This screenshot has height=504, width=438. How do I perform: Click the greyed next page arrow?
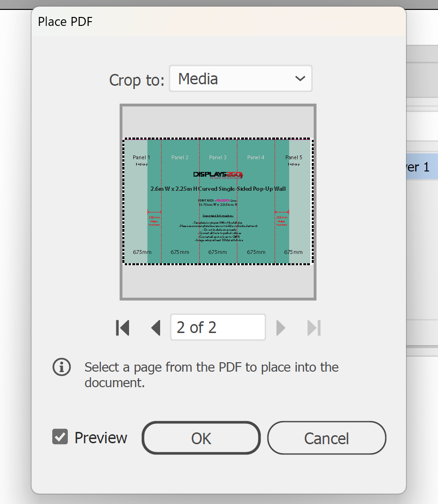(x=281, y=328)
